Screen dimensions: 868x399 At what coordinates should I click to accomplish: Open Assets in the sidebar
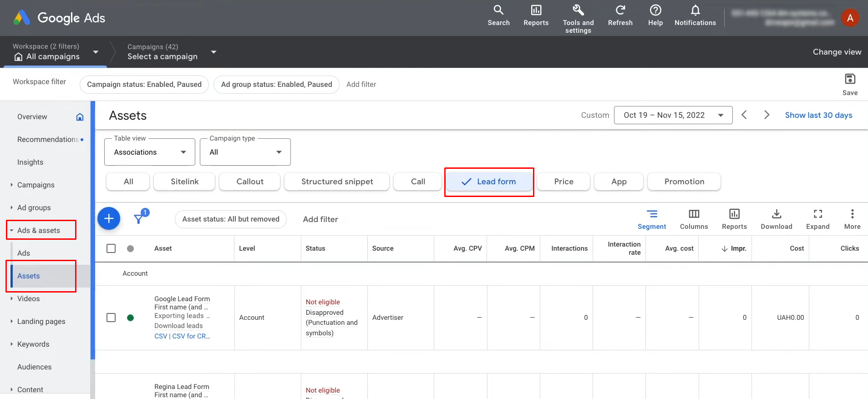point(29,276)
